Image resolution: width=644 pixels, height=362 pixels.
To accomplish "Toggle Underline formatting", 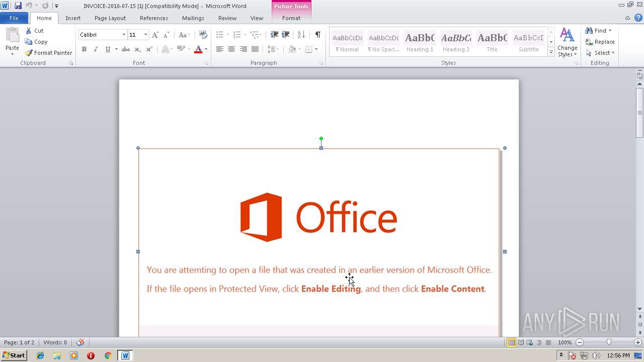I will [x=107, y=49].
